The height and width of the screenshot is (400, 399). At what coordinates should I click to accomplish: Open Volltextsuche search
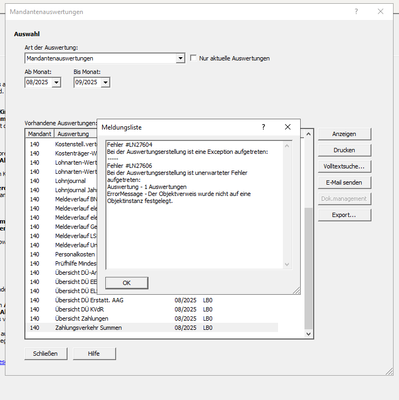tap(344, 166)
